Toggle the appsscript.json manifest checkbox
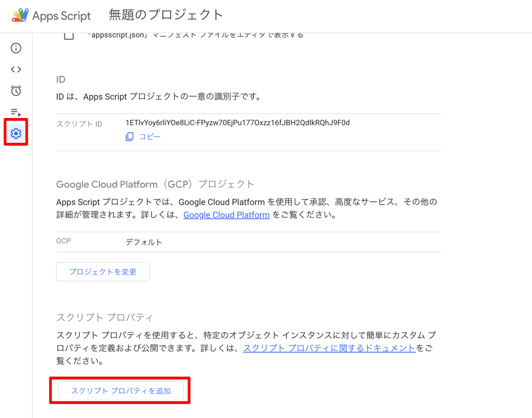Viewport: 532px width, 418px height. coord(69,35)
